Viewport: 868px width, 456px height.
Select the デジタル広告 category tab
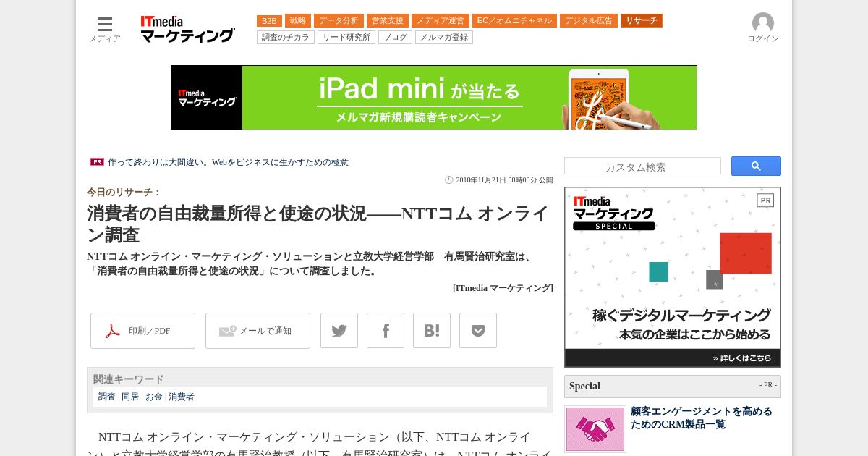[589, 21]
